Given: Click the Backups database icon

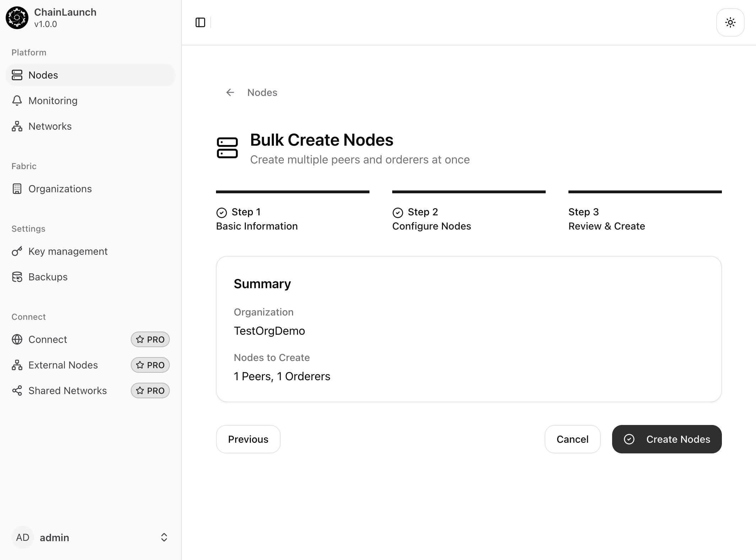Looking at the screenshot, I should (17, 277).
